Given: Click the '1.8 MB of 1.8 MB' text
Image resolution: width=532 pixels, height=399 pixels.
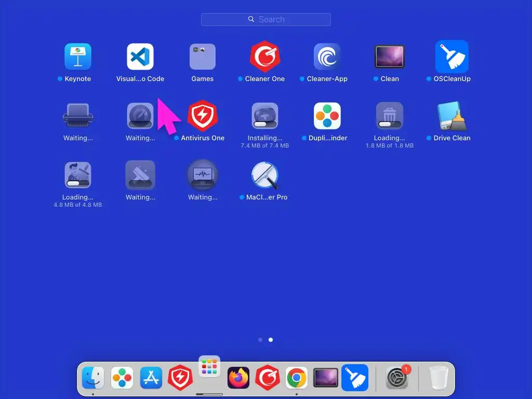Looking at the screenshot, I should (390, 145).
